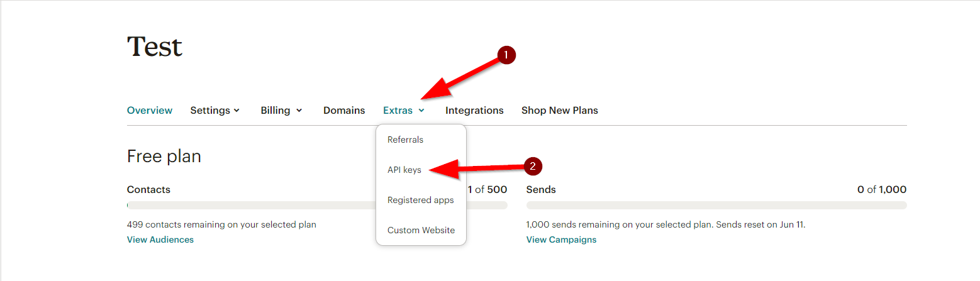Open the Overview tab
Image resolution: width=980 pixels, height=281 pixels.
tap(150, 110)
